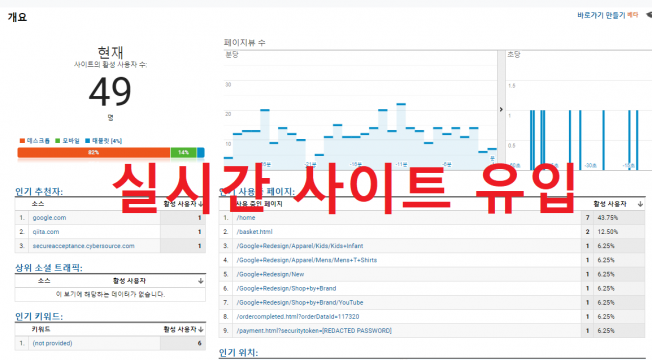Open the Mens+T+Shirts page link

tap(306, 260)
